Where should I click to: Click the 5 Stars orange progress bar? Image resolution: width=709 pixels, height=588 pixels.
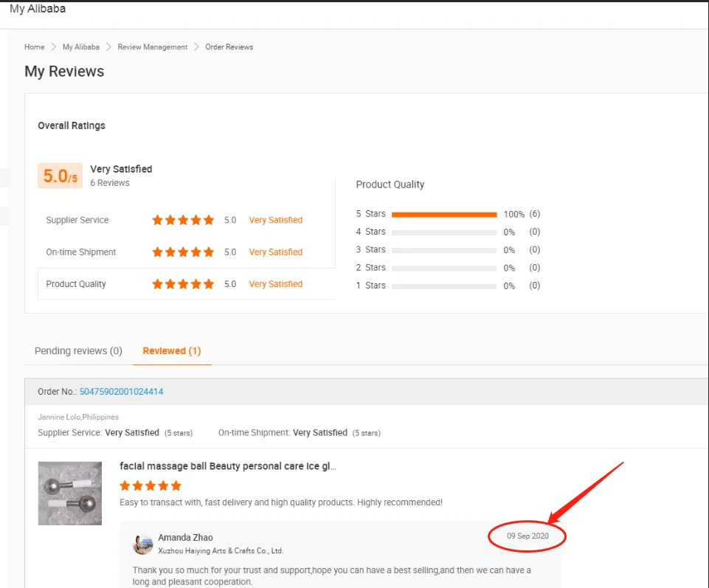(x=444, y=215)
